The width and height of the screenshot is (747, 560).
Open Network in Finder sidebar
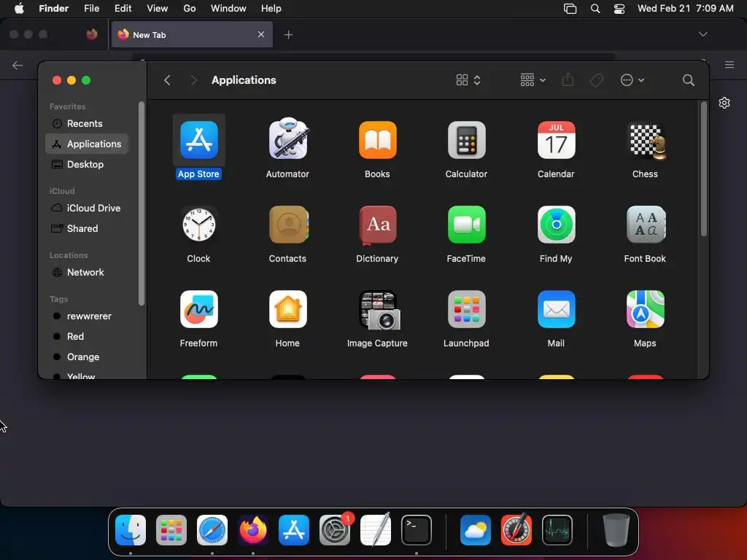click(87, 273)
